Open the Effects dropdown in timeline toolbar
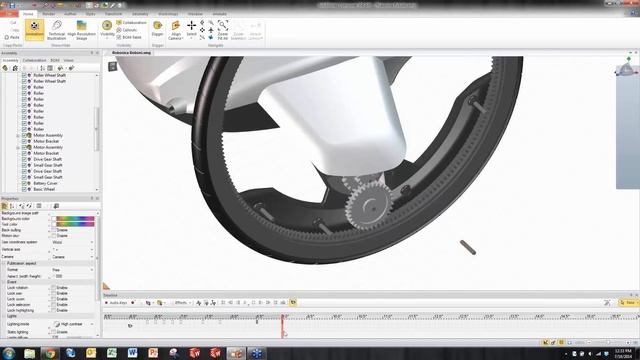The width and height of the screenshot is (640, 360). (182, 303)
